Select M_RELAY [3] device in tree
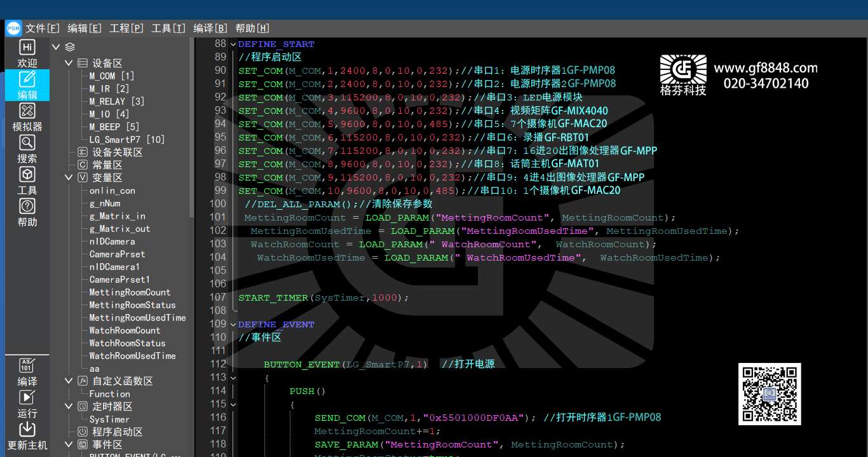The height and width of the screenshot is (457, 868). (x=117, y=102)
